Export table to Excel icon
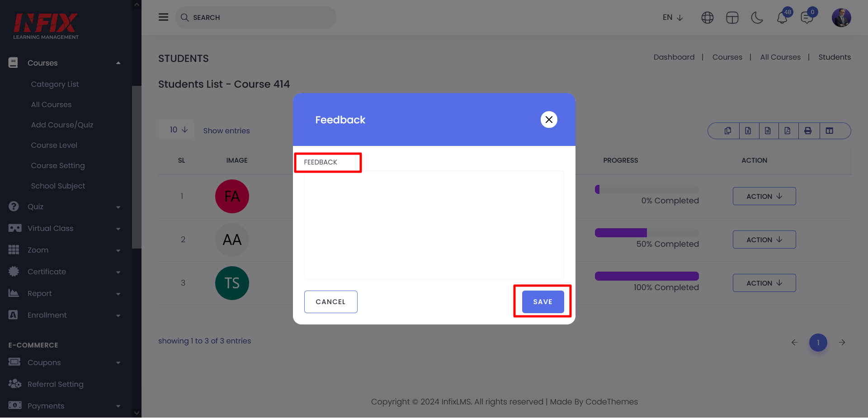Viewport: 868px width, 418px height. (748, 131)
